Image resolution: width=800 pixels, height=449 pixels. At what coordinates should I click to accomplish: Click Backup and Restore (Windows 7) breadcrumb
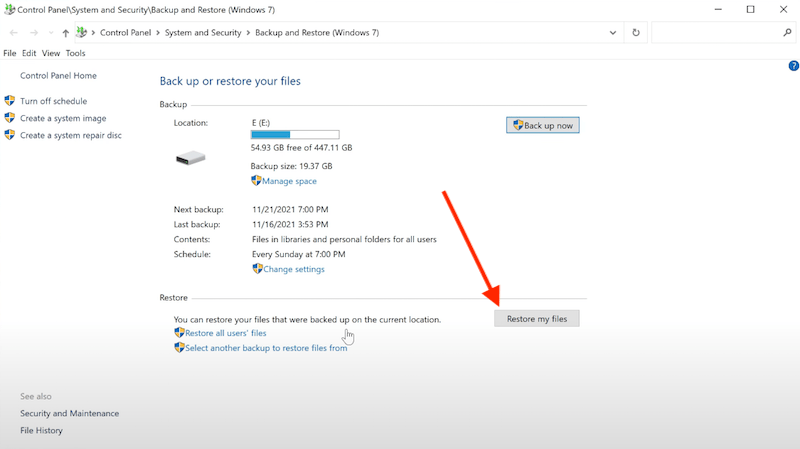pos(317,33)
